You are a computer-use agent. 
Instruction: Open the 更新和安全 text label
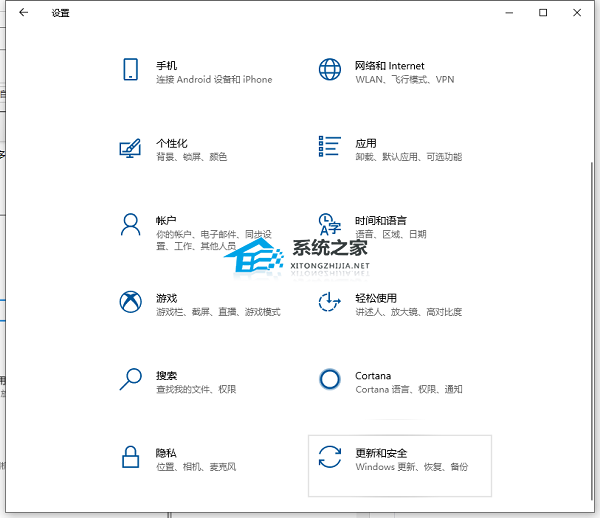(381, 453)
